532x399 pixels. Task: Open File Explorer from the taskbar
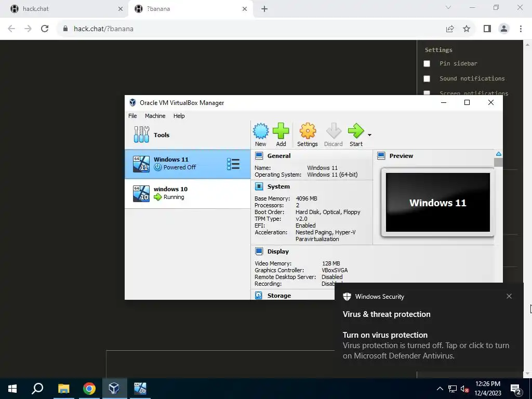pyautogui.click(x=63, y=389)
